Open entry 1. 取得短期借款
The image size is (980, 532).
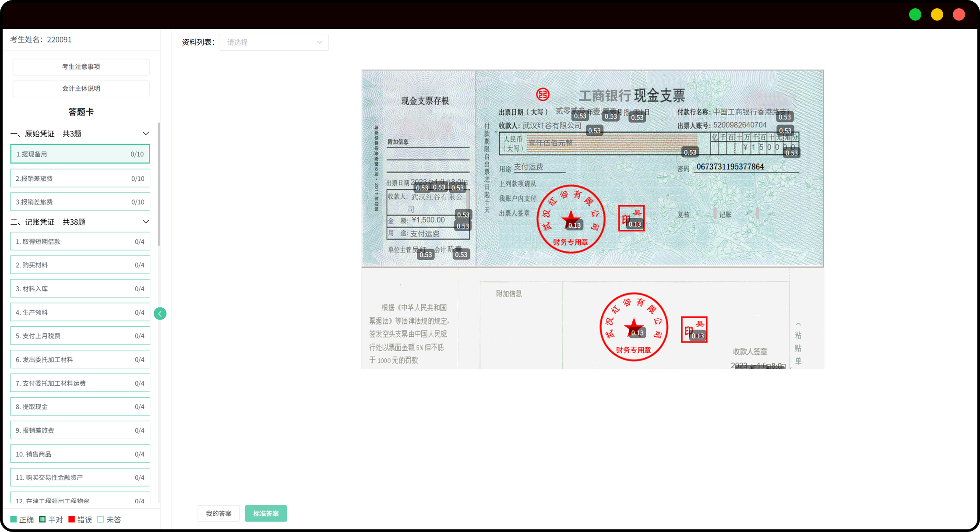click(x=80, y=242)
